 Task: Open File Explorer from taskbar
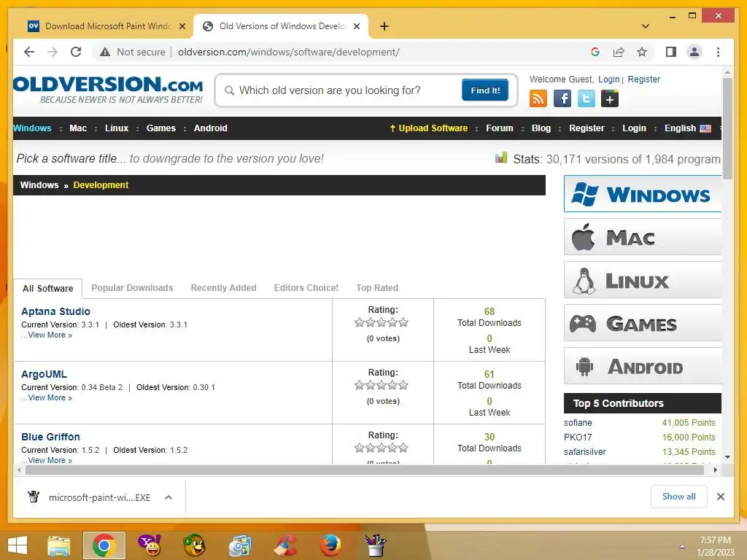[x=58, y=545]
